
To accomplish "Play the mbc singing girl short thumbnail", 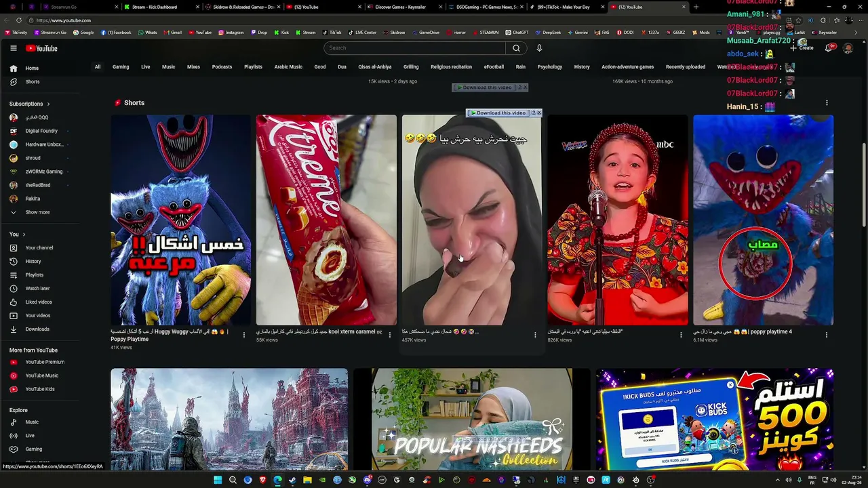I will [617, 220].
